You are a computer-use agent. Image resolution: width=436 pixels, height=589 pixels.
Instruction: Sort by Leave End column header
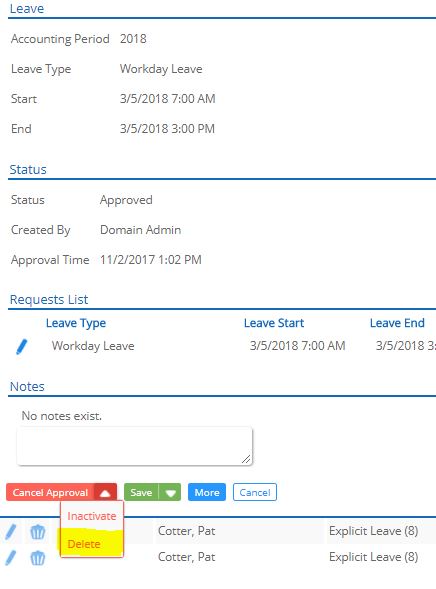click(x=397, y=323)
